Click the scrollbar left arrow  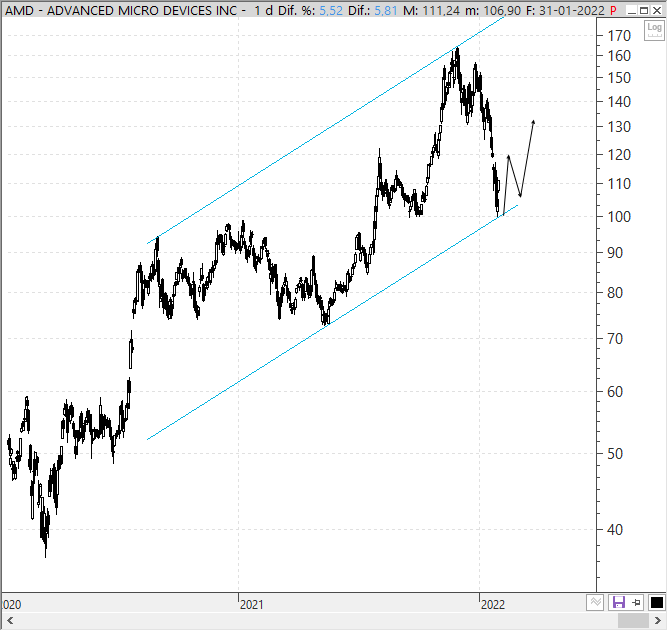(x=10, y=621)
